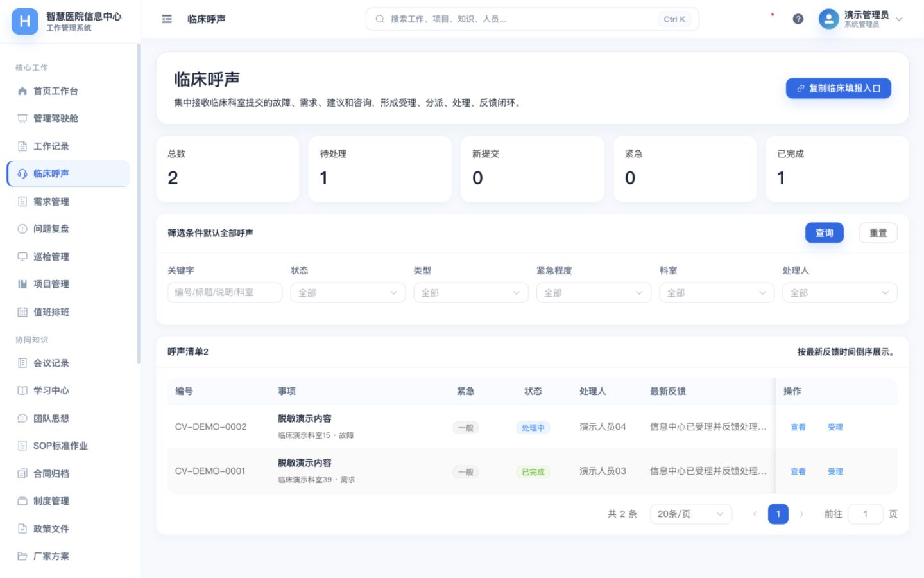Open the help question mark icon
924x578 pixels.
[798, 19]
